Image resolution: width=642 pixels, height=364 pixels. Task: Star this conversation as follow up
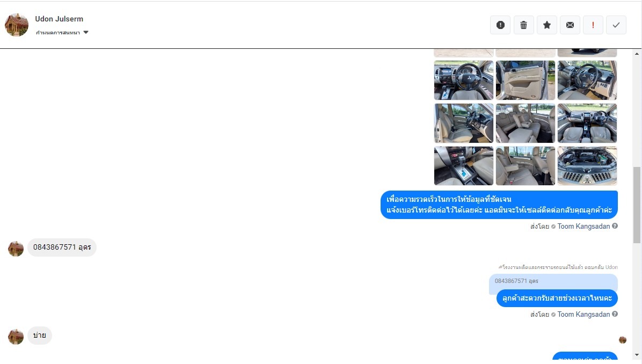click(x=546, y=25)
